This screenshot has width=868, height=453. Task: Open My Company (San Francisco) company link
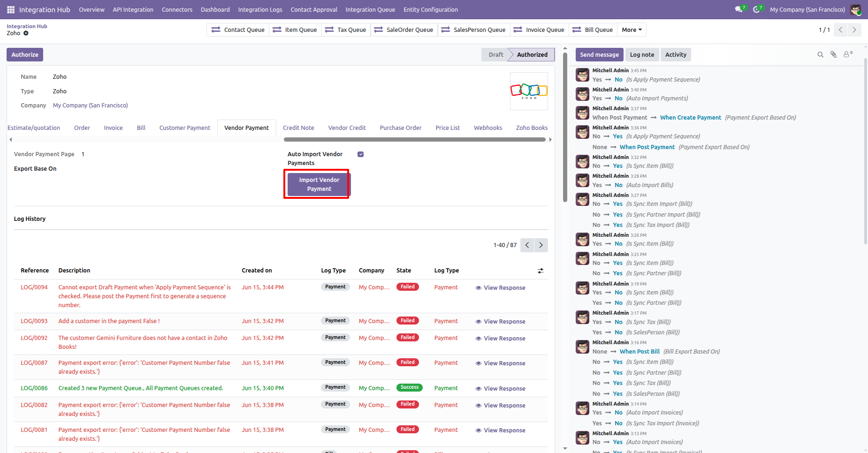90,106
